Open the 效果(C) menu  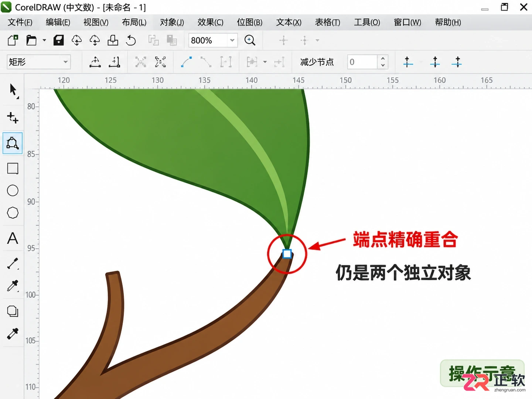211,23
